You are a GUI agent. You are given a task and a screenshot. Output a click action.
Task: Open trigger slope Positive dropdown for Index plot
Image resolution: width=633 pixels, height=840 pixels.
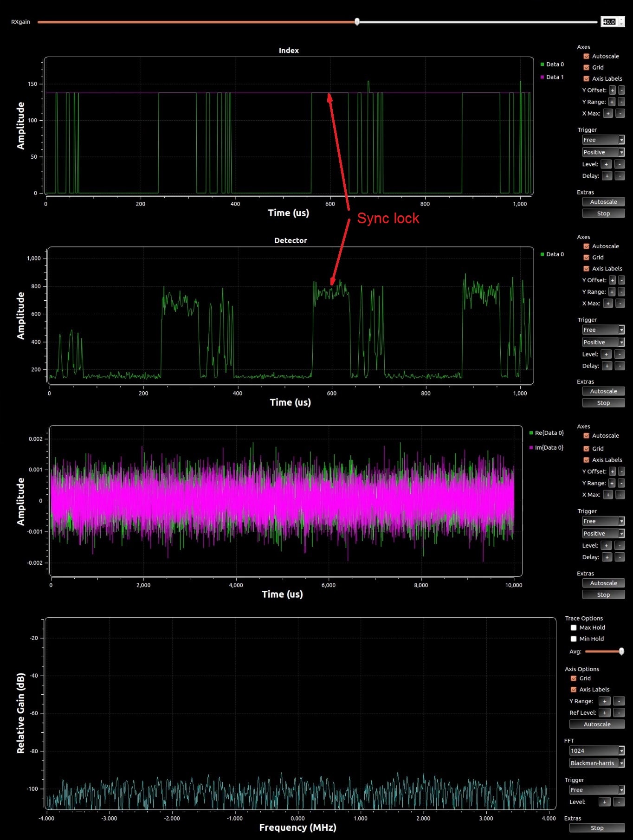[603, 152]
